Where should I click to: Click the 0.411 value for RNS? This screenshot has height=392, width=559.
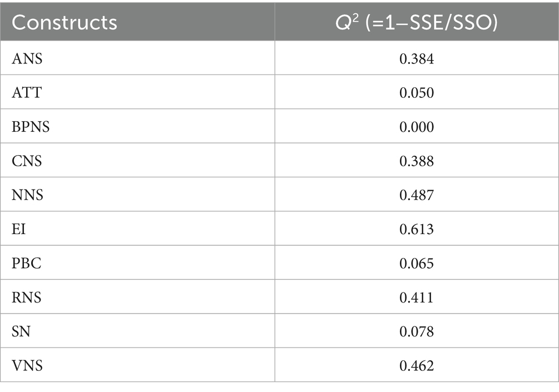pos(417,297)
